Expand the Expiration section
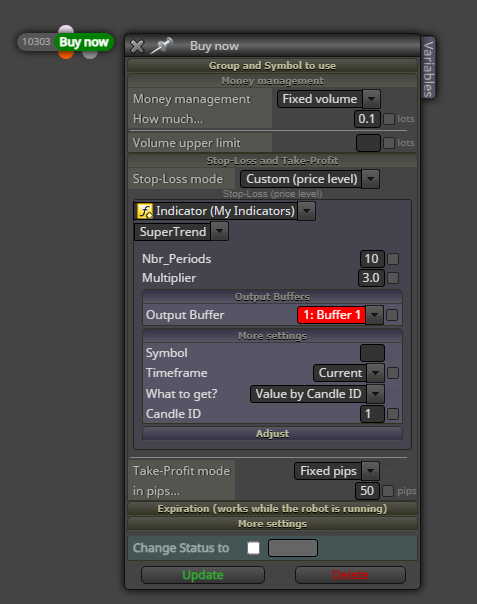The image size is (477, 604). tap(272, 509)
